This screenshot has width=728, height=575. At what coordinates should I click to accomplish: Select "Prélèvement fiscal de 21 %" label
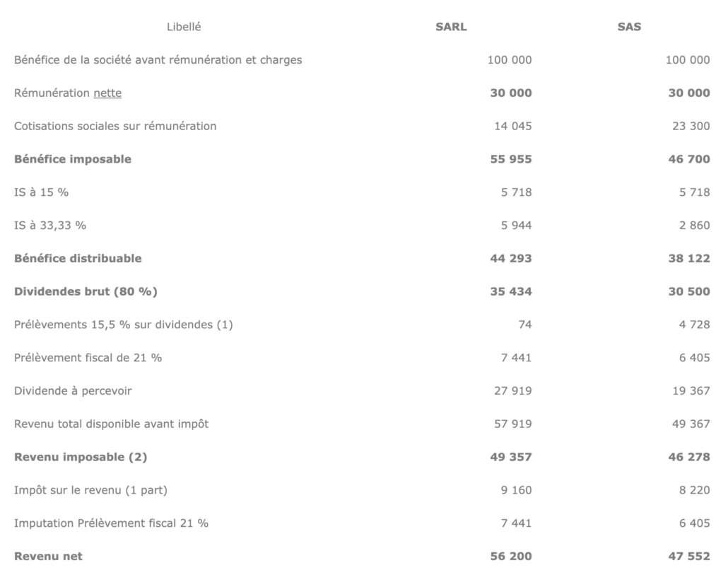pyautogui.click(x=88, y=358)
